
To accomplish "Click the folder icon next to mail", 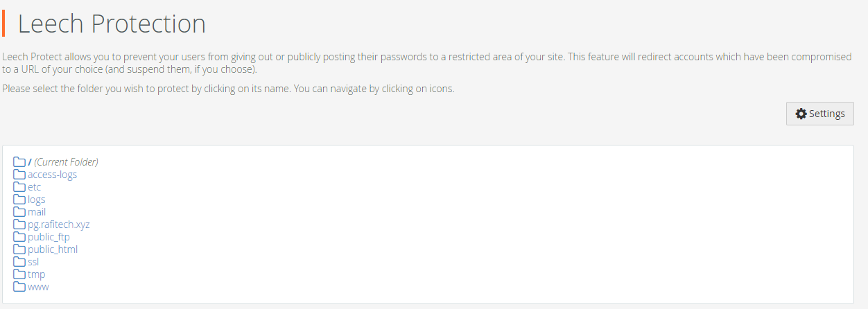I will [19, 212].
